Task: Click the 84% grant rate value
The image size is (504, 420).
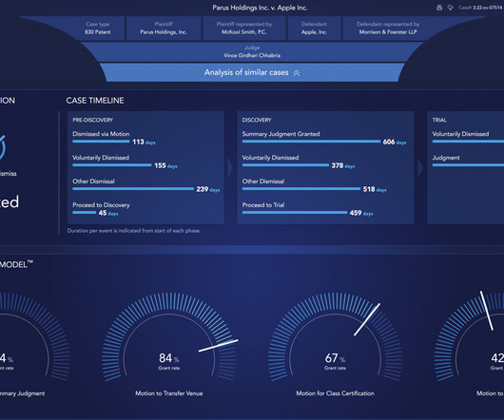Action: point(169,358)
